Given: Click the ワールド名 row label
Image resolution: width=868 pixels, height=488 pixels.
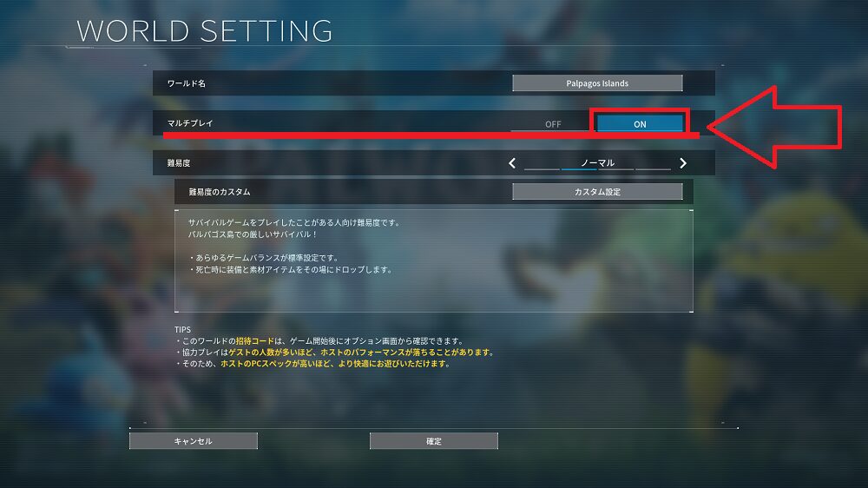Looking at the screenshot, I should [186, 83].
